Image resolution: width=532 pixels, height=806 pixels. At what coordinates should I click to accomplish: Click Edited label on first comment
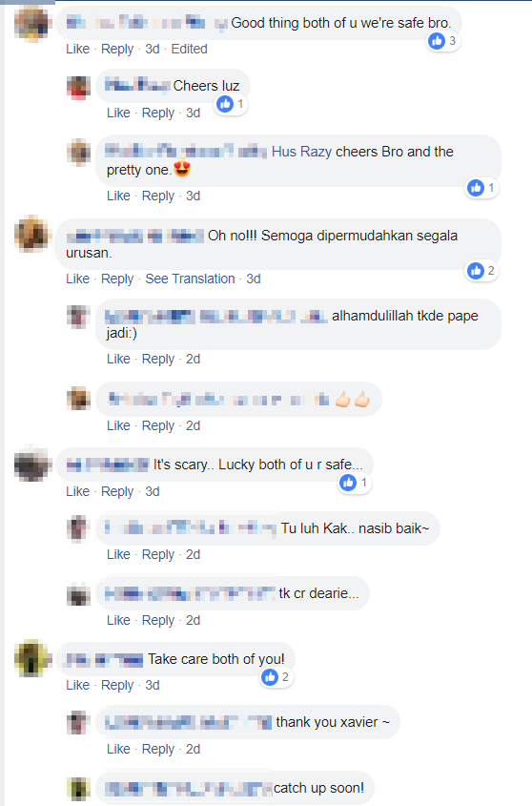189,49
